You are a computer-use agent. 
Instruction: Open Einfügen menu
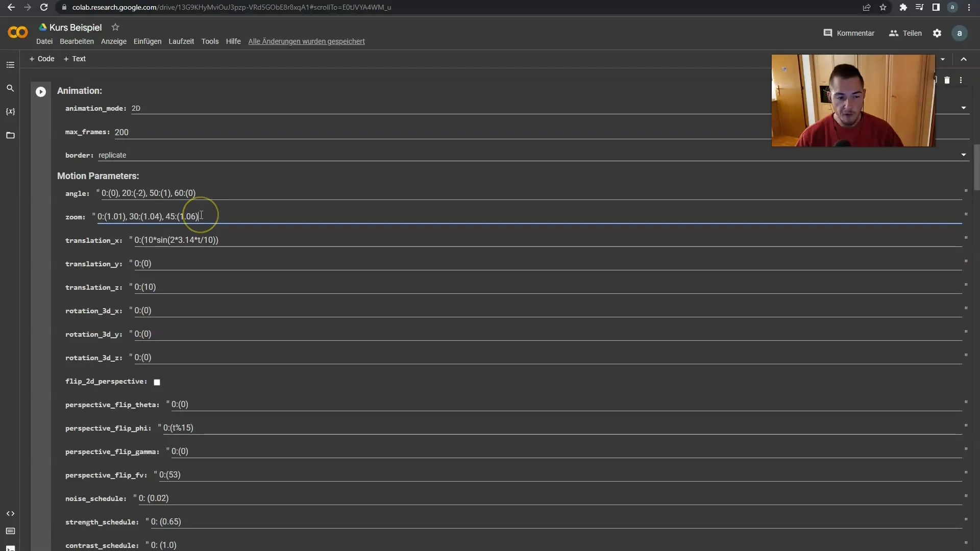point(148,41)
